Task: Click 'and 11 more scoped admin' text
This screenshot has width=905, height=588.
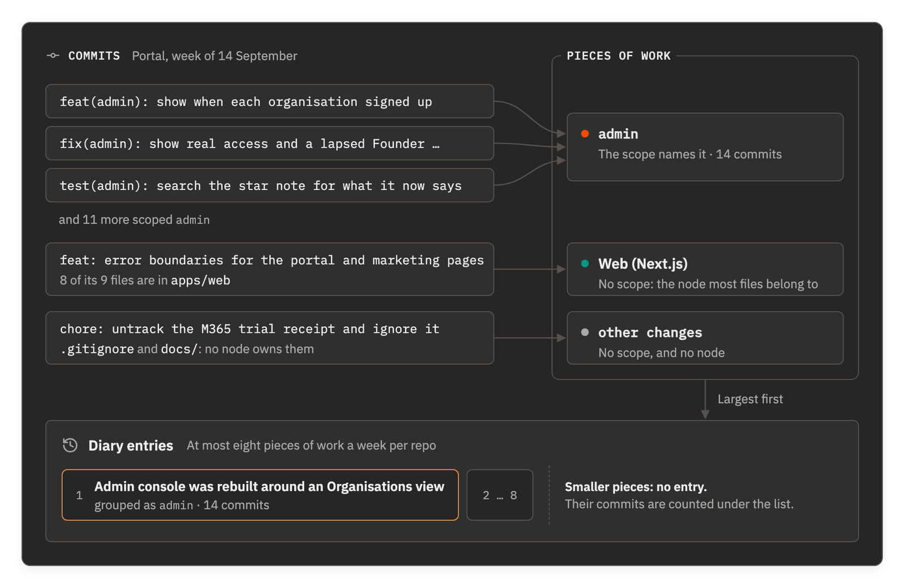Action: (x=134, y=220)
